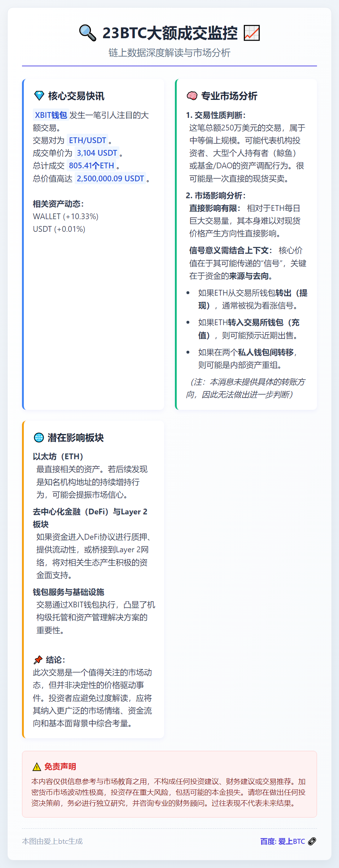Click the XBIT钱包 highlighted tag

tap(51, 115)
